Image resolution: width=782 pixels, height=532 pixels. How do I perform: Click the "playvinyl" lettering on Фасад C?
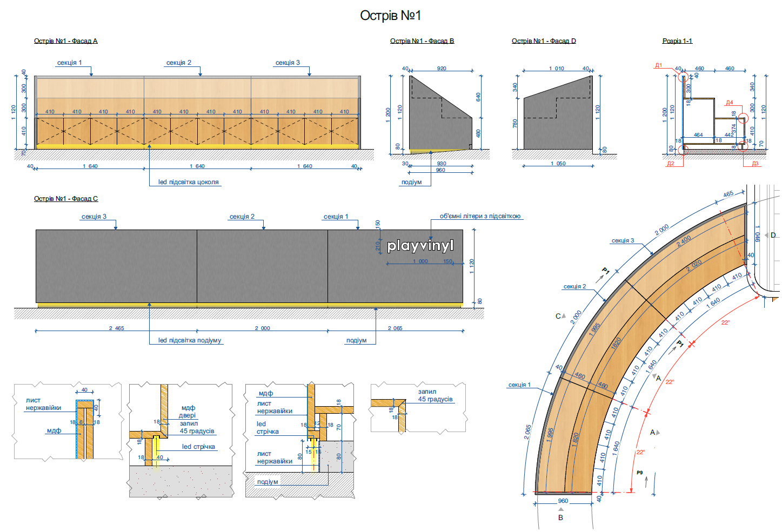pos(420,246)
